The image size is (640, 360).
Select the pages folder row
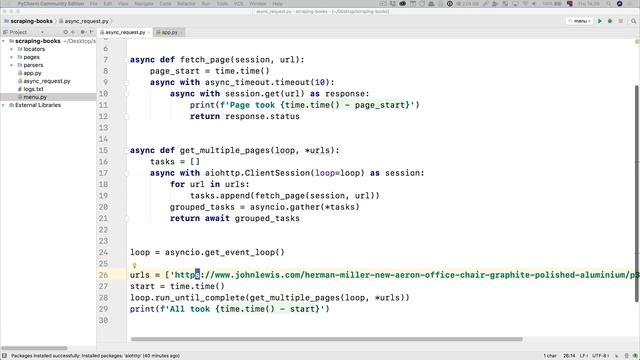point(48,57)
